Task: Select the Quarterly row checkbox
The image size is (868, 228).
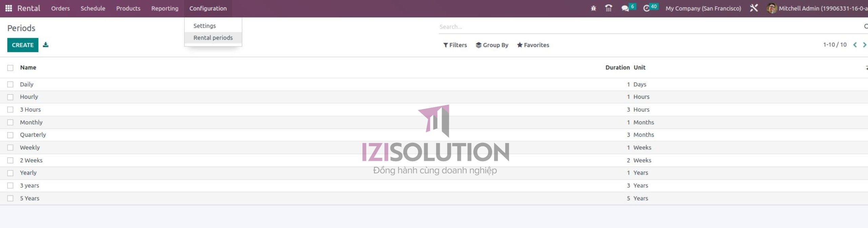Action: click(x=11, y=135)
